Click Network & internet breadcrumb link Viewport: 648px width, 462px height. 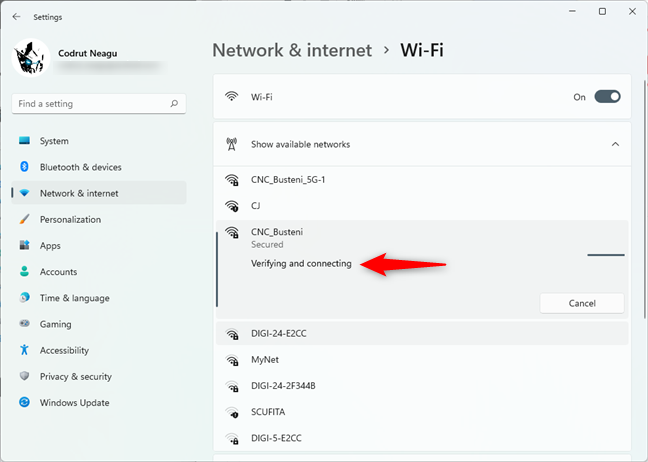pyautogui.click(x=292, y=50)
